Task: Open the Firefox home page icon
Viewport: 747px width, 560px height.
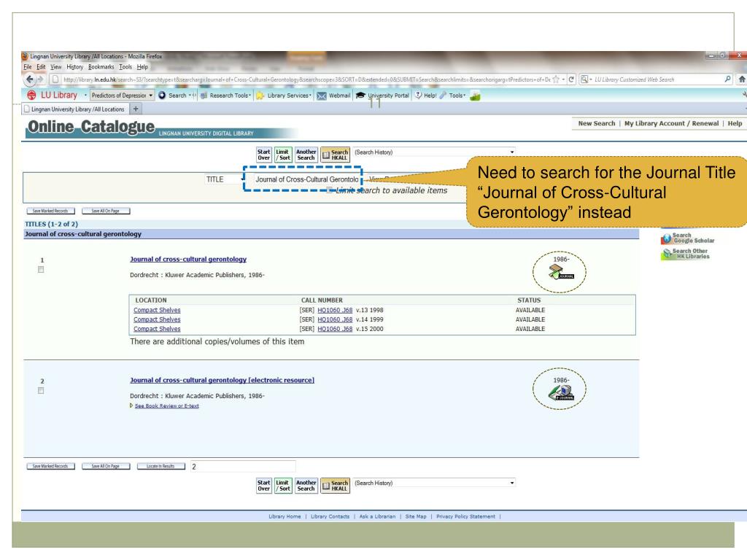Action: pyautogui.click(x=742, y=79)
